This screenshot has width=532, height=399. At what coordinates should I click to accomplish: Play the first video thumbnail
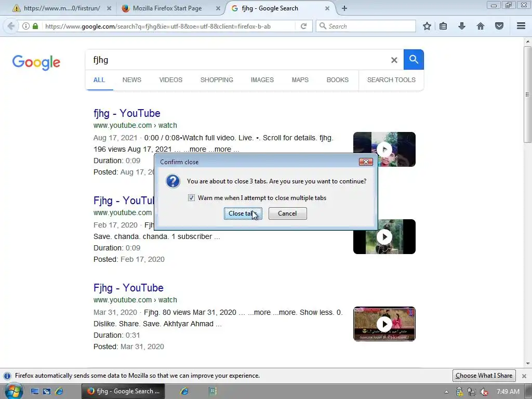(x=384, y=149)
